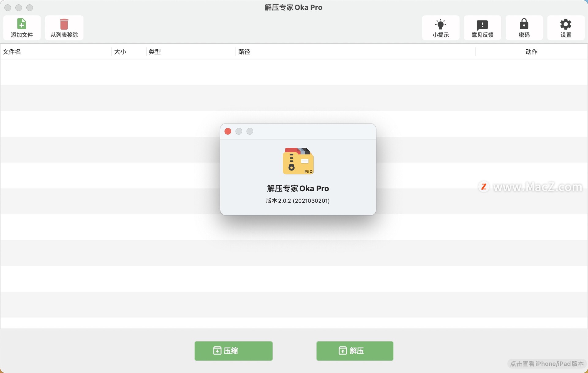Click version text 版本 2.0.2 (2021030201)
This screenshot has height=373, width=588.
tap(298, 201)
